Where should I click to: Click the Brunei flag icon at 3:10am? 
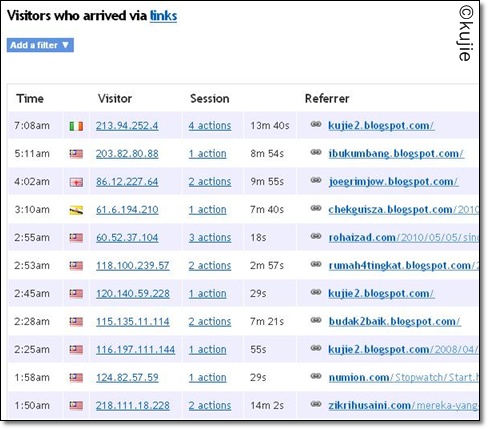(x=76, y=210)
